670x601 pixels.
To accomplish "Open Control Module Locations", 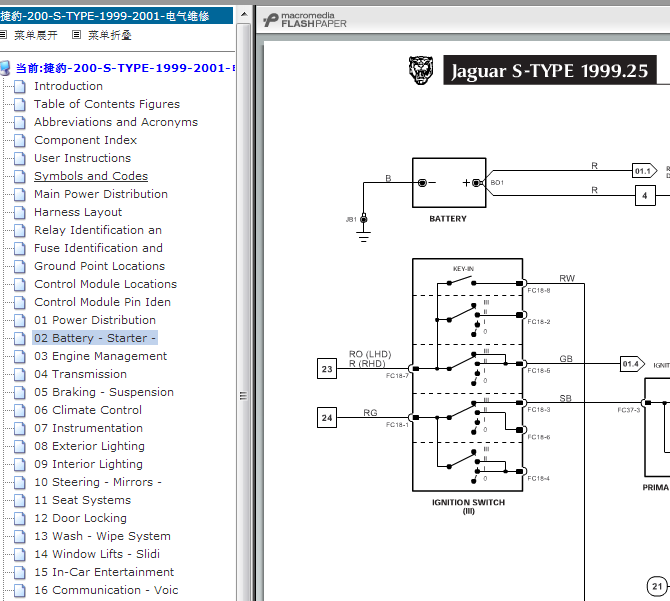I will point(106,284).
